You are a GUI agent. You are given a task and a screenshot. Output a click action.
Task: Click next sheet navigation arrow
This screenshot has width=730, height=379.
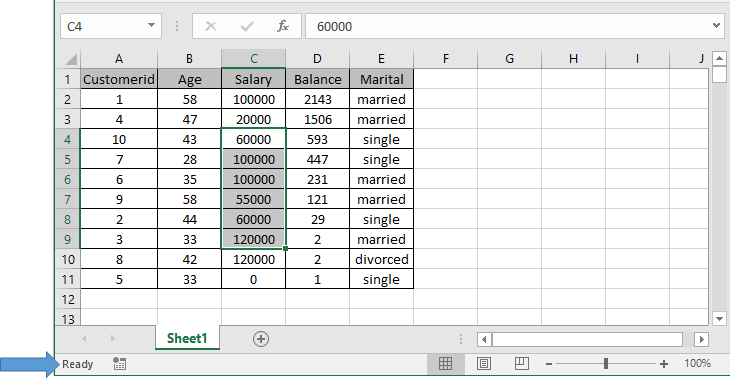click(x=113, y=338)
